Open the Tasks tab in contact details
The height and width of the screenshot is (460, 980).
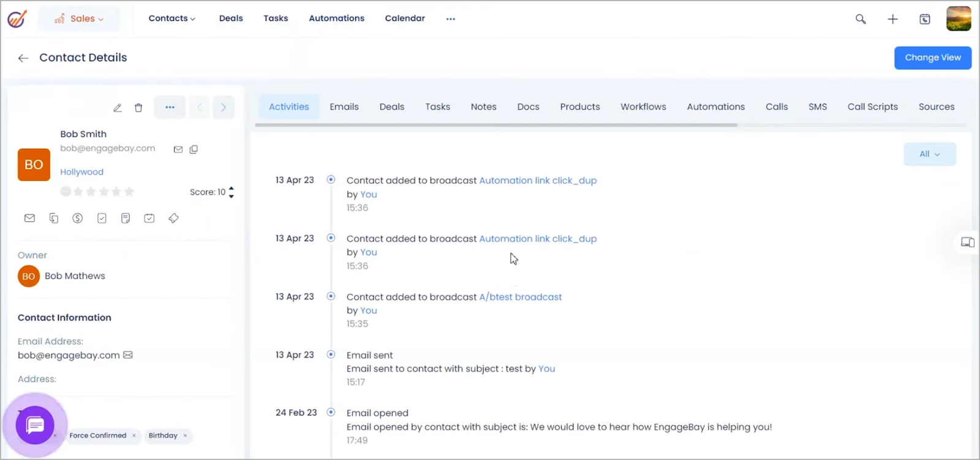438,107
